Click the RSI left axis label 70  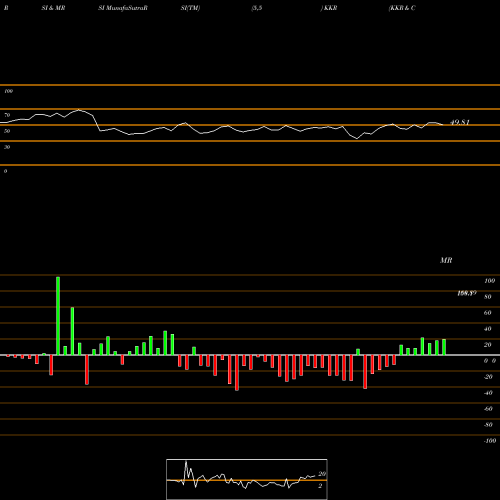7,115
